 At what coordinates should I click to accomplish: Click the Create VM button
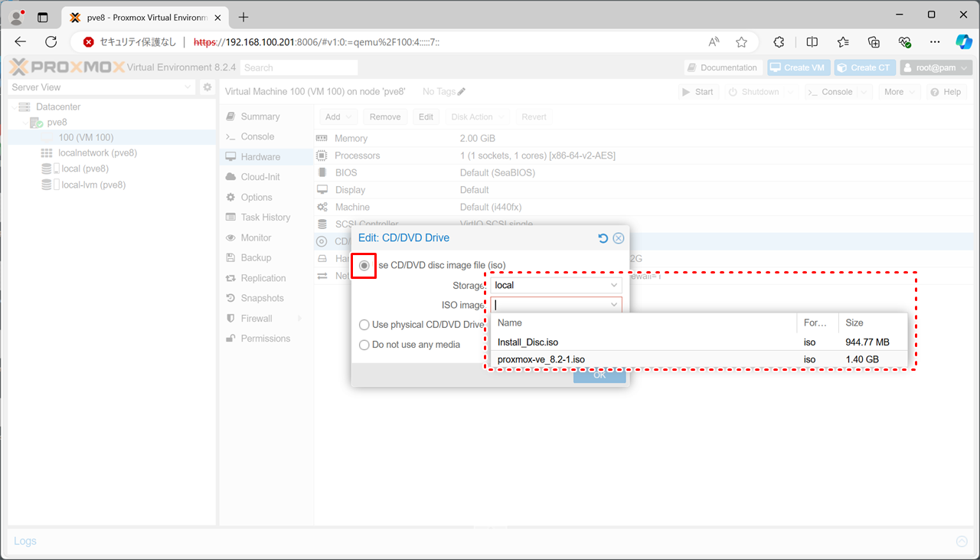[x=799, y=67]
